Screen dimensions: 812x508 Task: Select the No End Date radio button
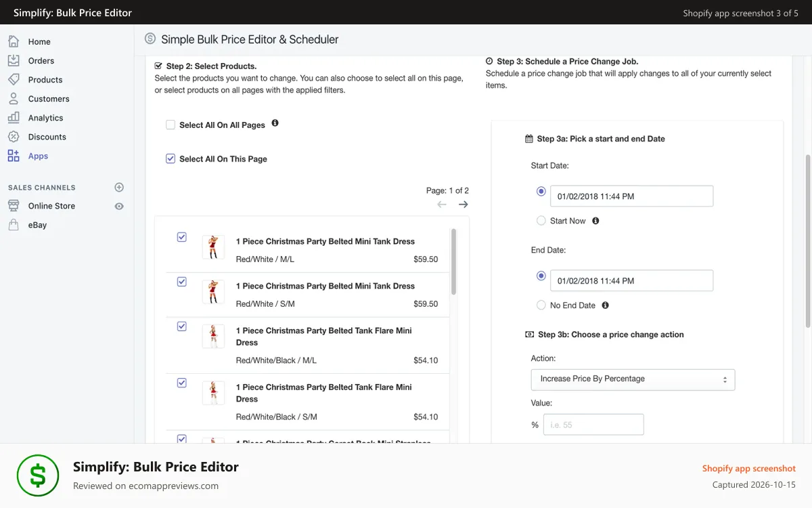pyautogui.click(x=541, y=305)
